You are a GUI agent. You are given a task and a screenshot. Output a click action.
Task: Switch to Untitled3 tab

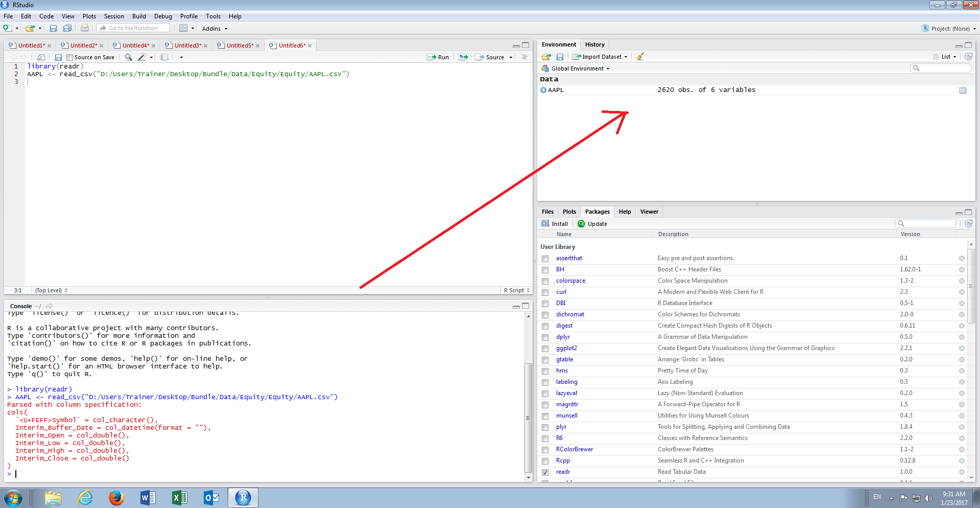[188, 45]
